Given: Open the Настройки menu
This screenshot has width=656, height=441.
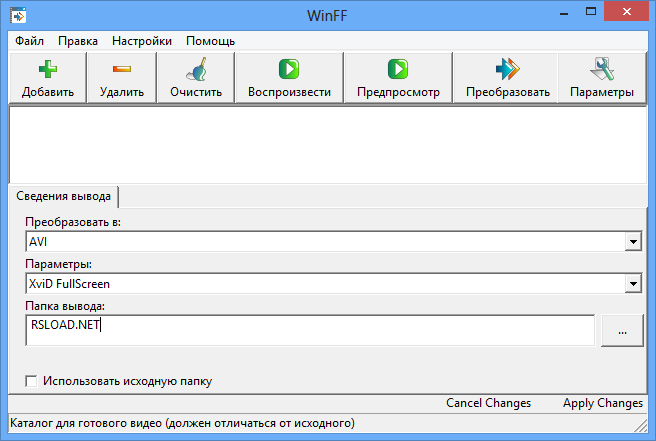Looking at the screenshot, I should (x=142, y=41).
